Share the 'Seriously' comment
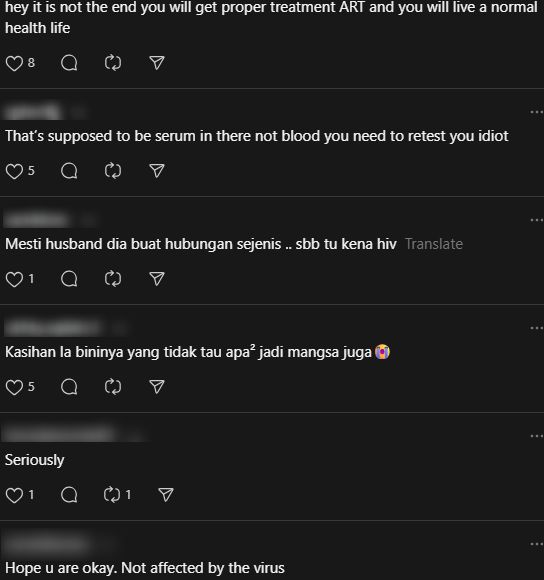 pos(165,495)
